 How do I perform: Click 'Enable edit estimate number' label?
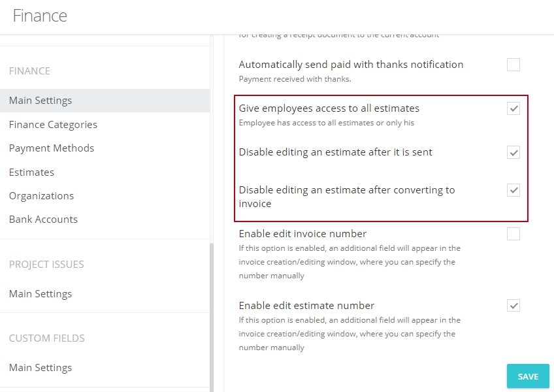click(x=306, y=306)
